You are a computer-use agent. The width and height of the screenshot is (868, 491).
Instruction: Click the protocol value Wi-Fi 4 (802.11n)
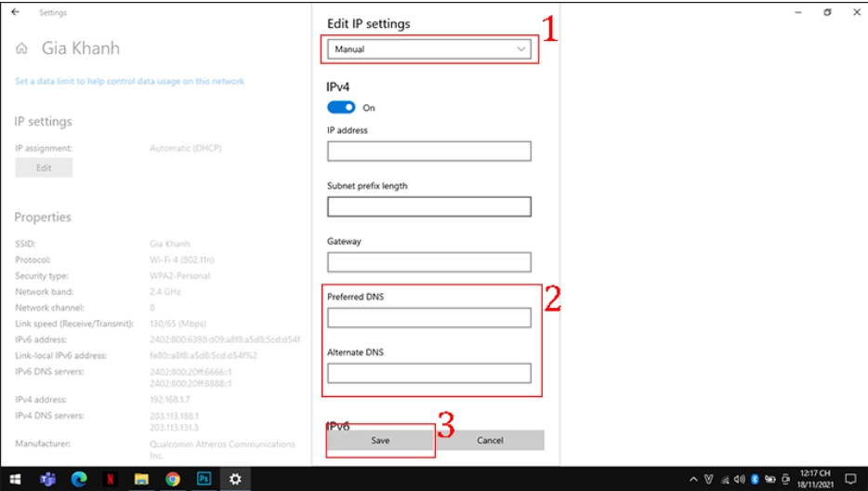pos(181,259)
